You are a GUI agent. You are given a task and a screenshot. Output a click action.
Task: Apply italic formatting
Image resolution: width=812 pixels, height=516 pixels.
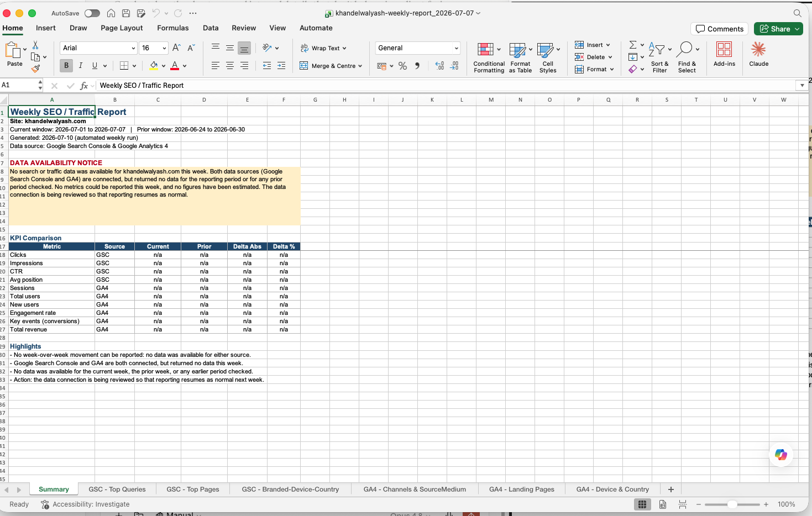click(81, 66)
